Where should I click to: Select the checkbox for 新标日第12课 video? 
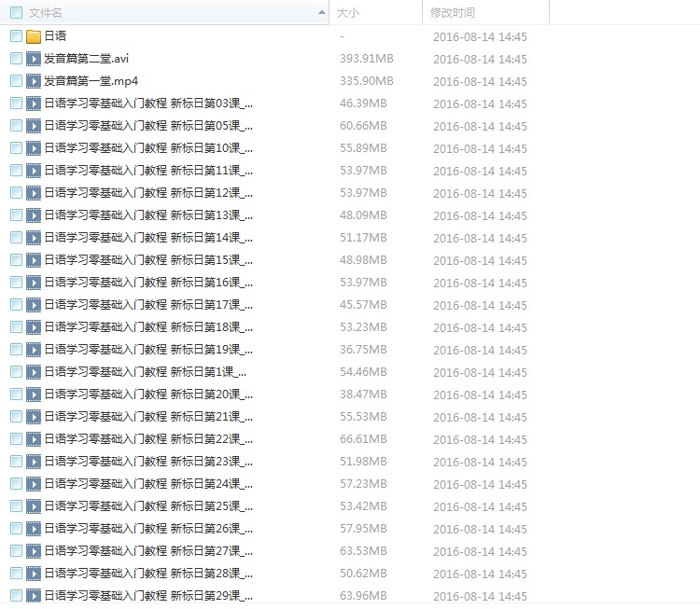[16, 193]
